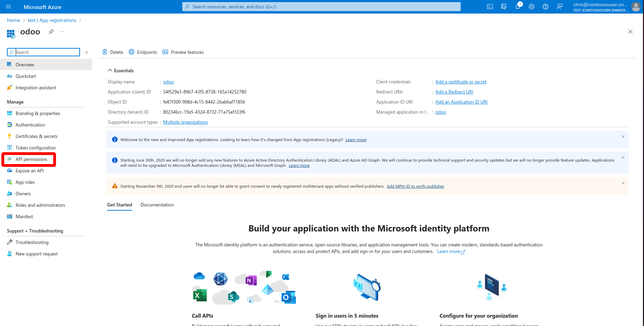The height and width of the screenshot is (326, 644).
Task: Click the directories and subscriptions filter icon
Action: [504, 7]
